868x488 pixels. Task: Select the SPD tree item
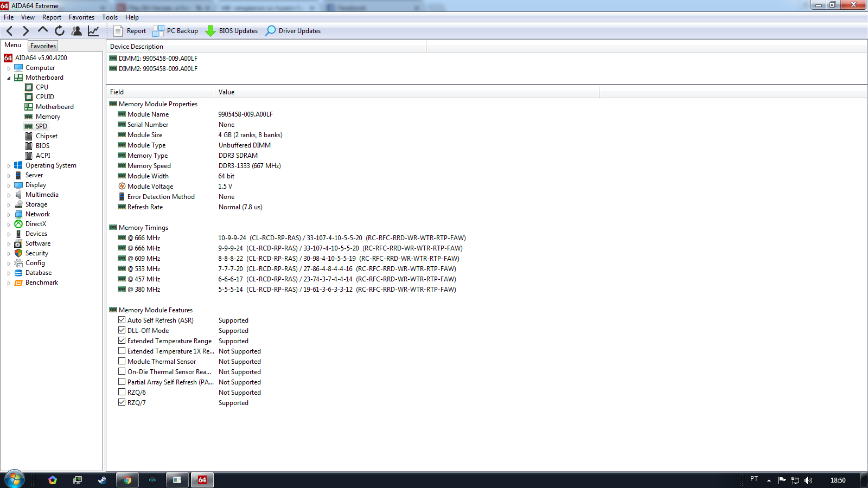pyautogui.click(x=41, y=126)
